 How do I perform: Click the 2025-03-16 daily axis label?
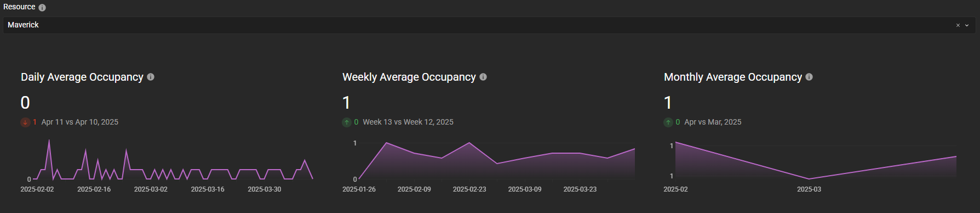(x=208, y=189)
